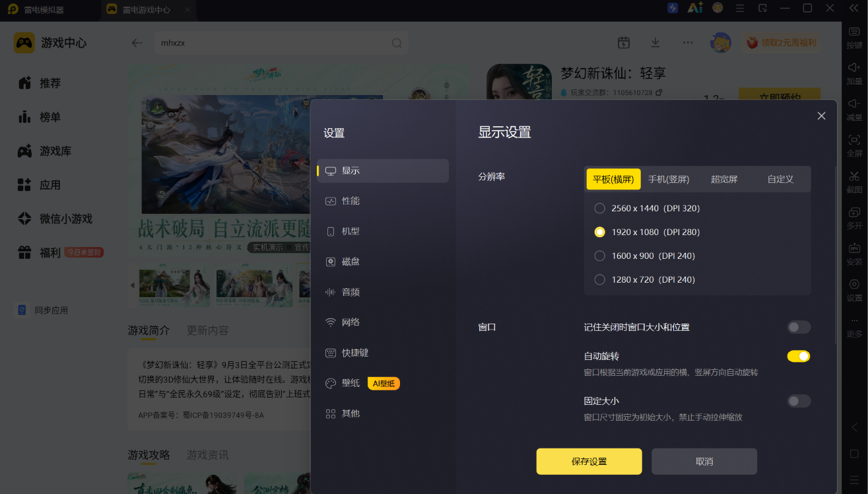This screenshot has width=868, height=494.
Task: Claim the 领取2元周福利 reward
Action: point(782,43)
